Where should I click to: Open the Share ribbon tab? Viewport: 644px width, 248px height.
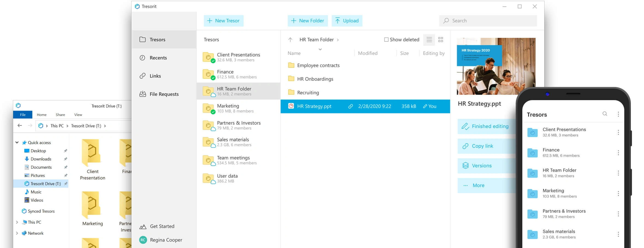point(60,115)
